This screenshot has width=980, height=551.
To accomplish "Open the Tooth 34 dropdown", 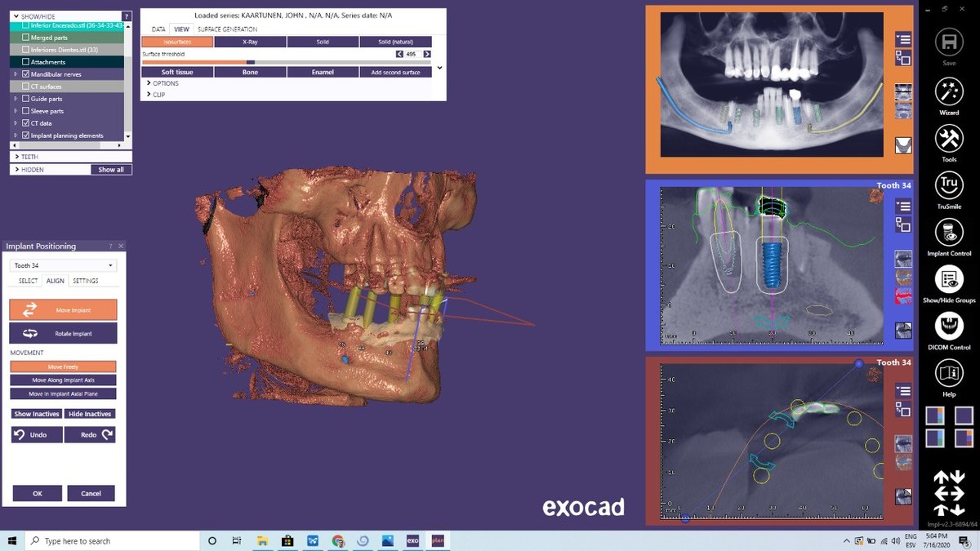I will click(63, 265).
